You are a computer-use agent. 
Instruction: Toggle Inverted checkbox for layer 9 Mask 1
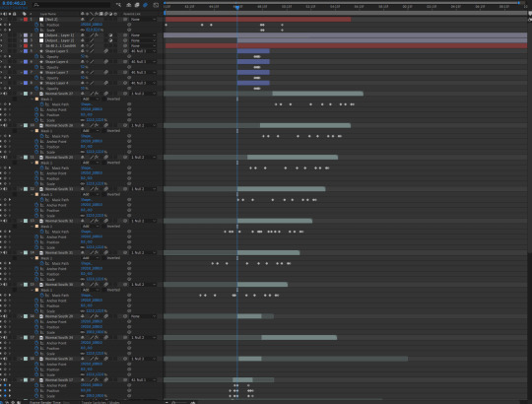pos(103,100)
